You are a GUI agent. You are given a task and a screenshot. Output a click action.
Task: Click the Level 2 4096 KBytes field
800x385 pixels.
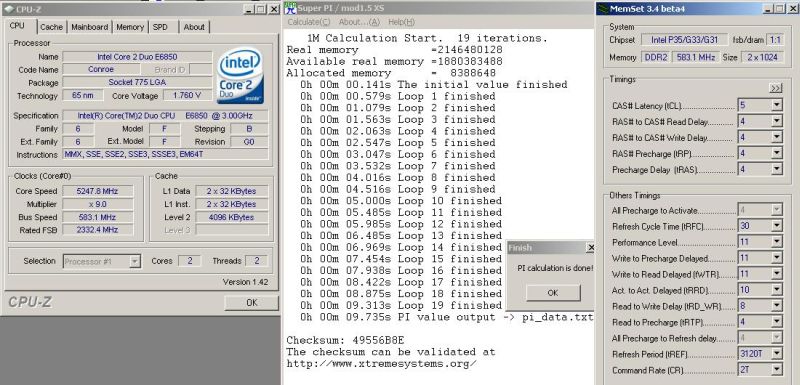click(x=232, y=217)
